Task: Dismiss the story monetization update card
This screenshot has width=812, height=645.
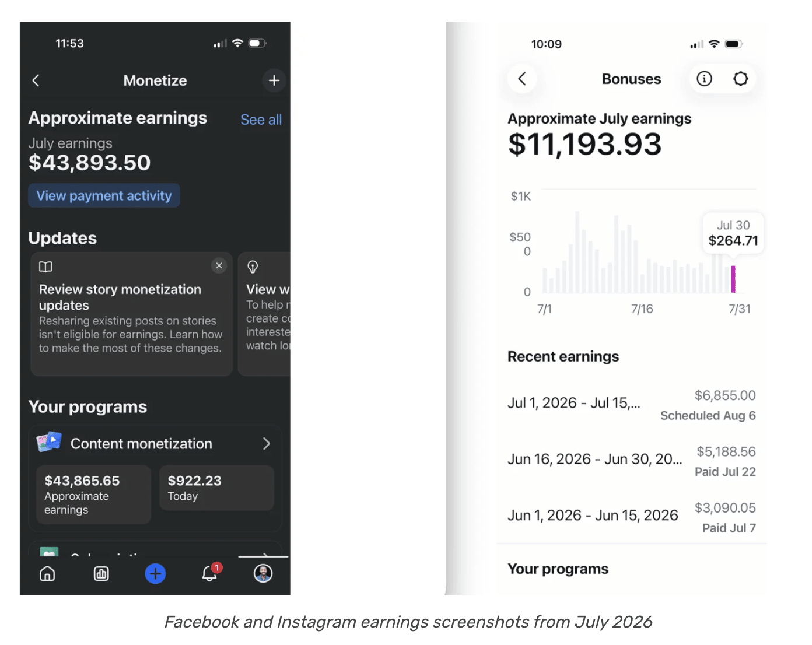Action: click(x=219, y=266)
